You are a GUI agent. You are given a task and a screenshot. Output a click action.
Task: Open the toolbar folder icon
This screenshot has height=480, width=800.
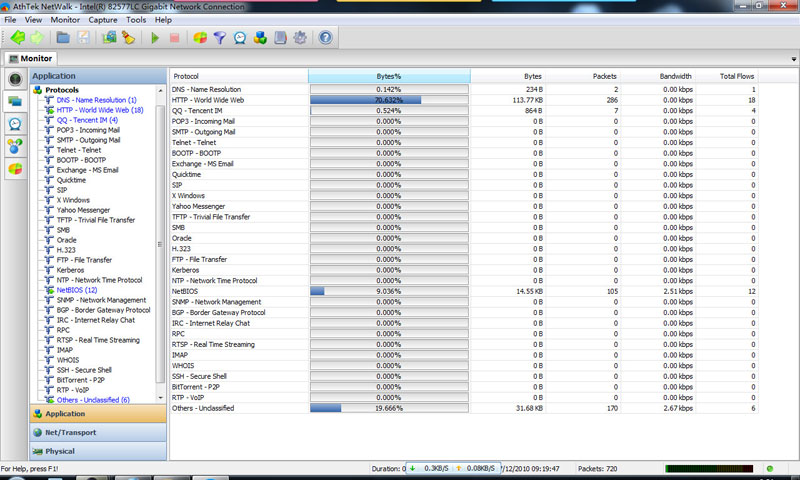[63, 38]
